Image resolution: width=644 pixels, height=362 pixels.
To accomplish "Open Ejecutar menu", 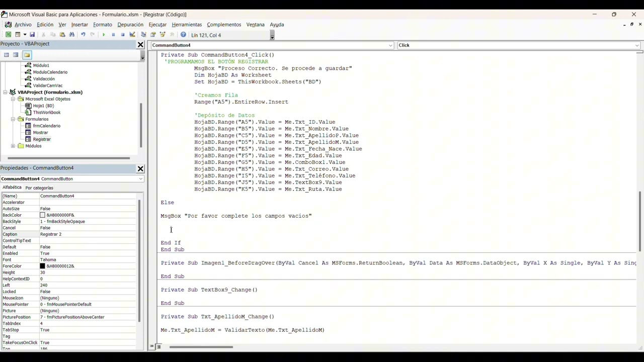I will (157, 25).
